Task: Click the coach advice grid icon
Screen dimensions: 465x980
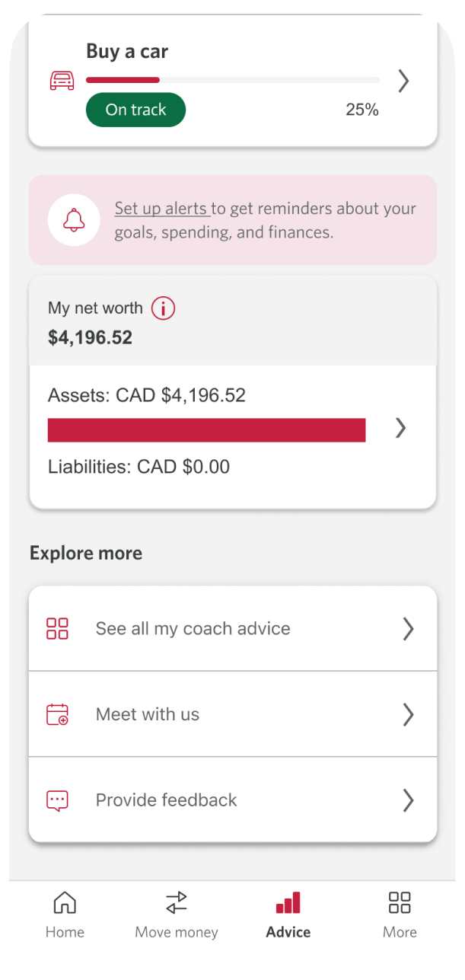Action: 57,628
